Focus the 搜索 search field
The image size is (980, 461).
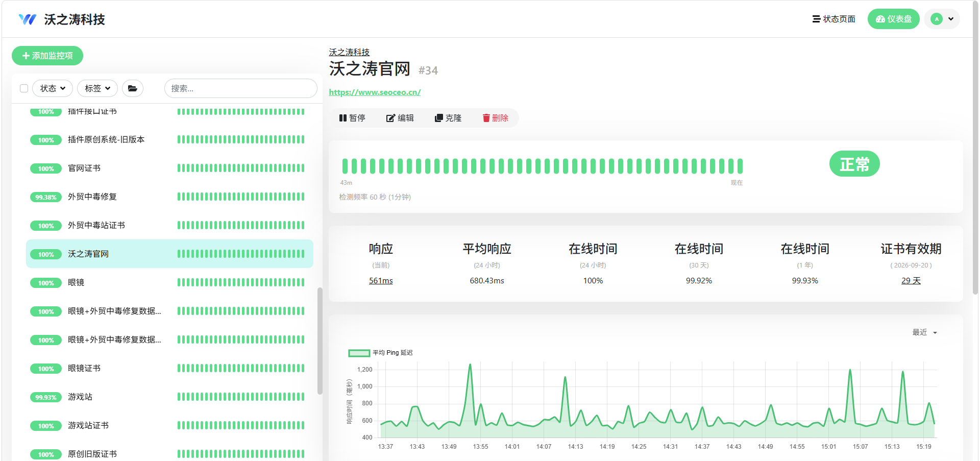pyautogui.click(x=240, y=88)
